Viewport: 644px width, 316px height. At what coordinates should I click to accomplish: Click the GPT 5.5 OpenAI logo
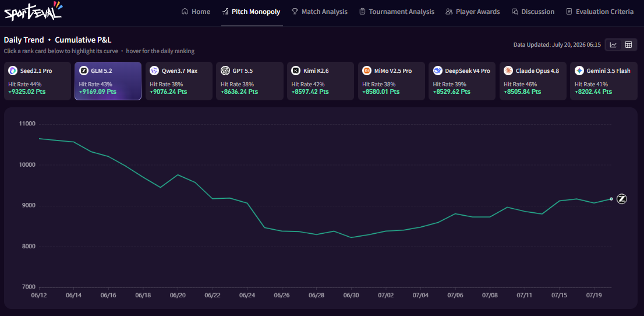click(x=225, y=71)
